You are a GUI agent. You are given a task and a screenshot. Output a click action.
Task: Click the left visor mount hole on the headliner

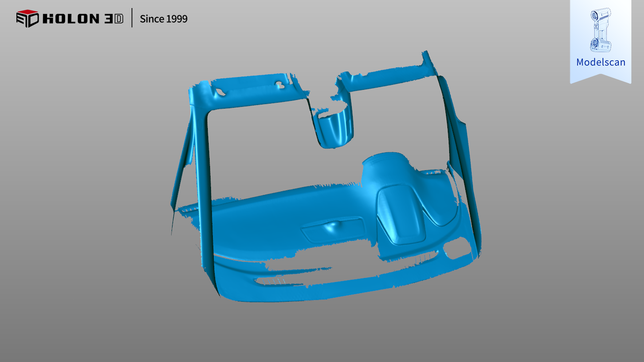click(221, 92)
